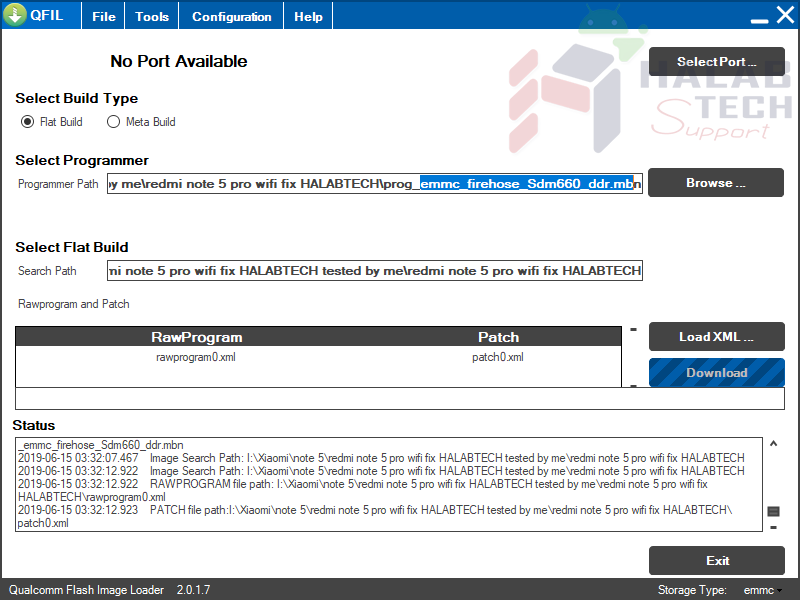Click the Search Path input field

374,270
